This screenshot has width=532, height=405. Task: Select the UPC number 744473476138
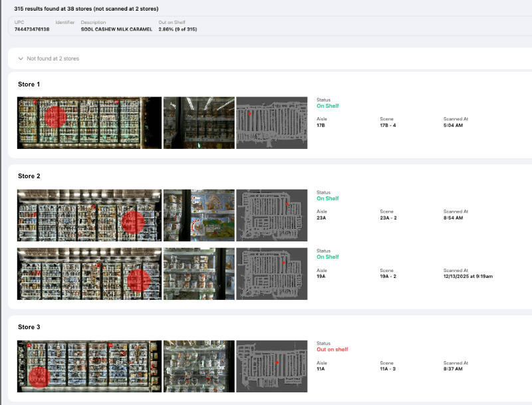[32, 29]
